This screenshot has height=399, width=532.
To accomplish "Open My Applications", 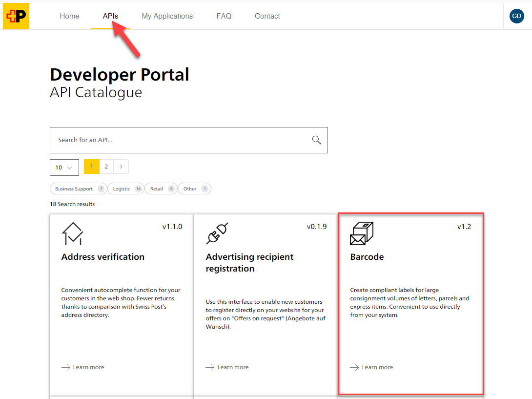I will pyautogui.click(x=167, y=16).
